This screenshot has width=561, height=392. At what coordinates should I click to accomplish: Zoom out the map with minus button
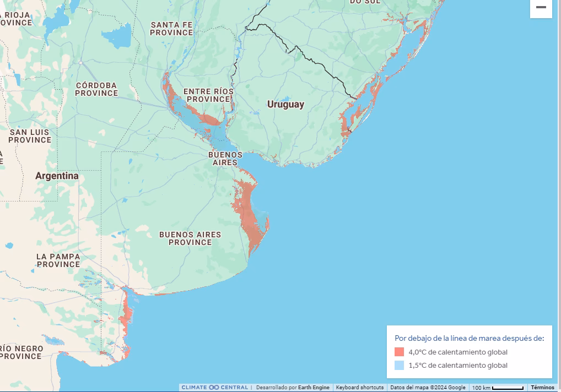[541, 8]
